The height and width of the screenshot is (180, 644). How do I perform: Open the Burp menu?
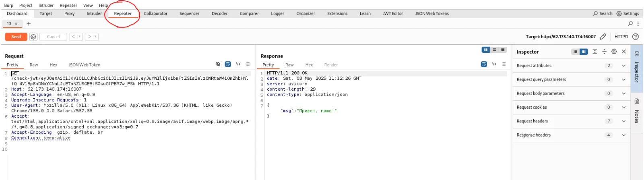point(8,6)
